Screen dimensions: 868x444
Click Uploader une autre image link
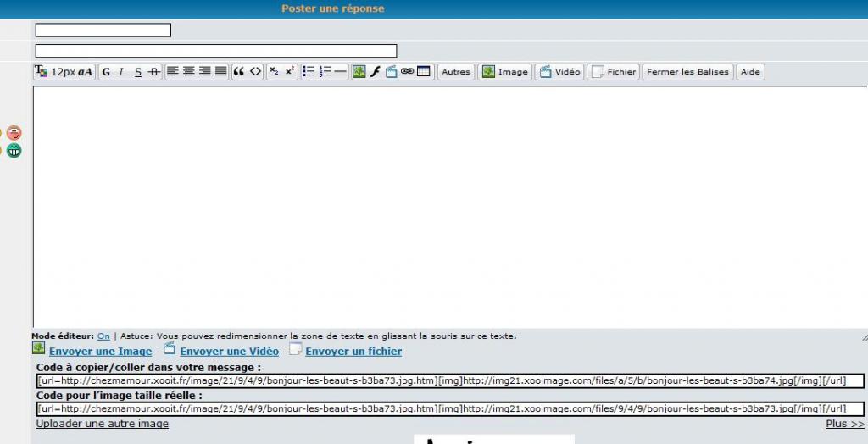103,424
